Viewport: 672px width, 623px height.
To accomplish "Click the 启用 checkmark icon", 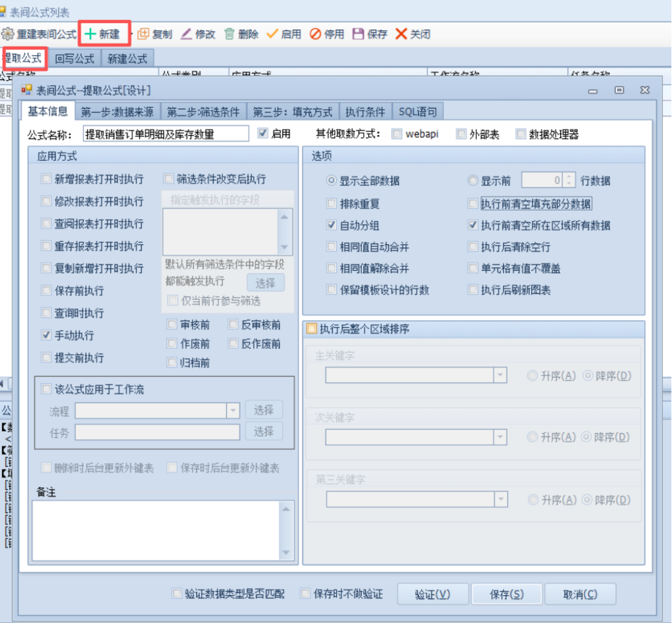I will (x=272, y=34).
